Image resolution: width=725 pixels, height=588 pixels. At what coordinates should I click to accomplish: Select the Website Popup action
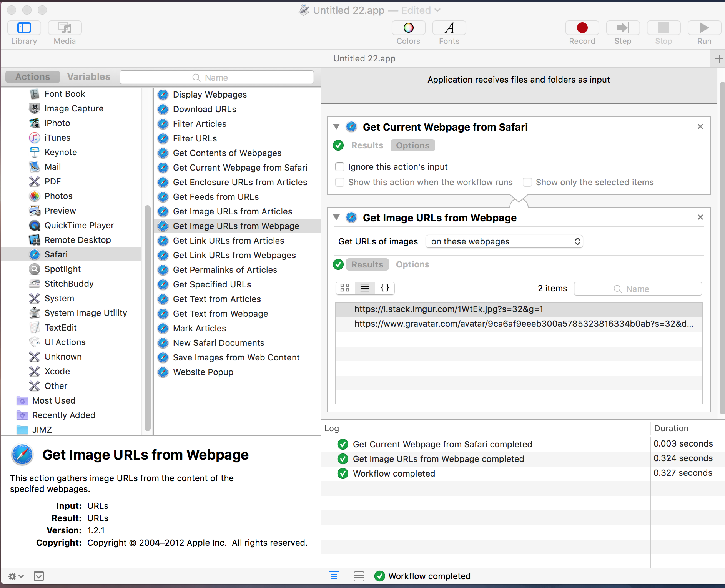point(237,372)
